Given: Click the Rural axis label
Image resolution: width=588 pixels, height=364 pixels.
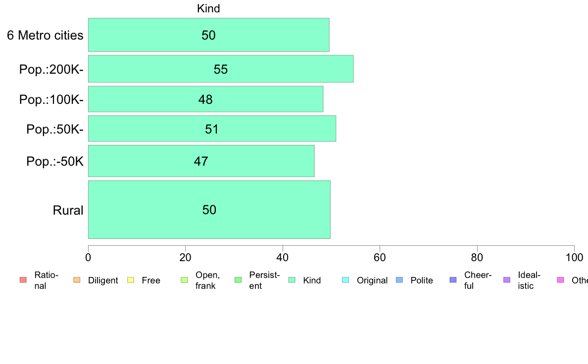Looking at the screenshot, I should pos(68,210).
